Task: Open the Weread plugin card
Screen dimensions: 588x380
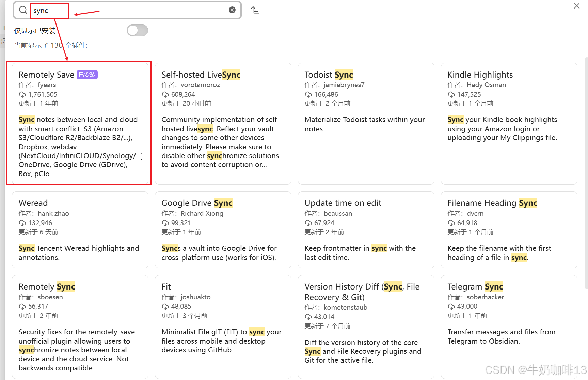Action: pos(80,230)
